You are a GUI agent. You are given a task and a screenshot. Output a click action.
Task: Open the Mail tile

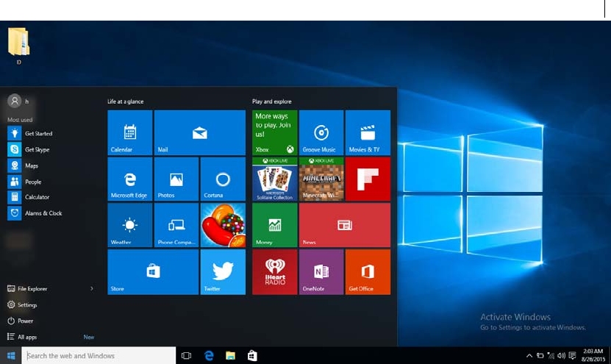[x=199, y=132]
